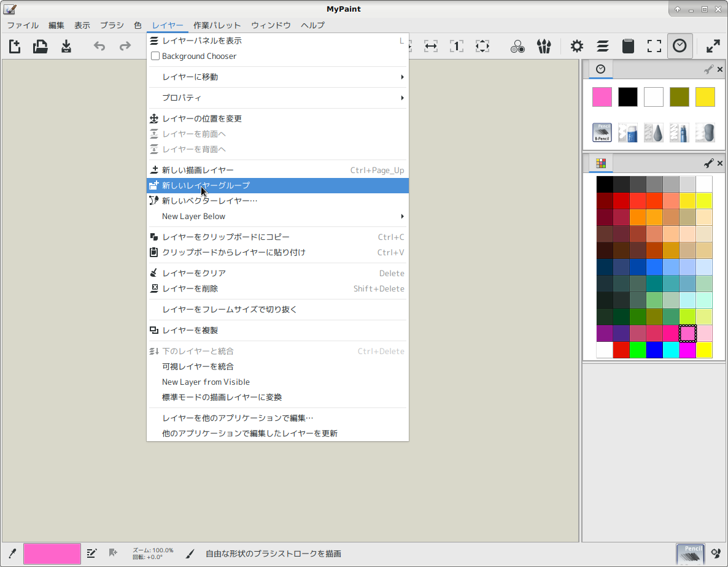Click the current pink color button in status bar
The height and width of the screenshot is (567, 728).
52,553
